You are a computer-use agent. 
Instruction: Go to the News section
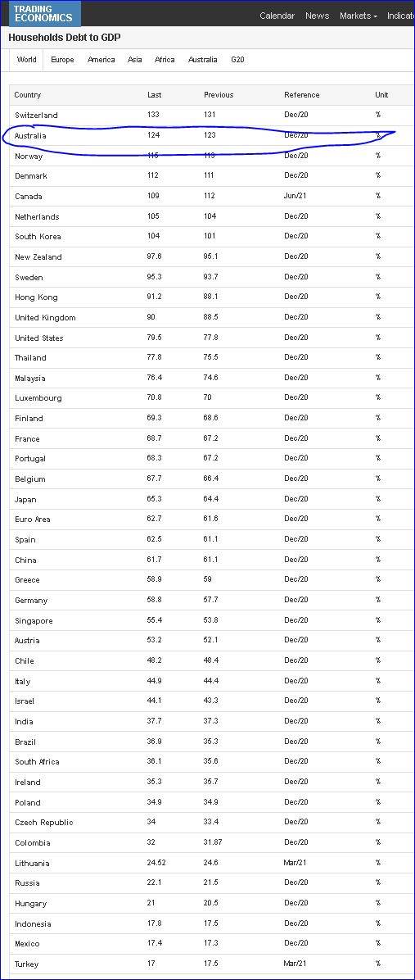[317, 16]
